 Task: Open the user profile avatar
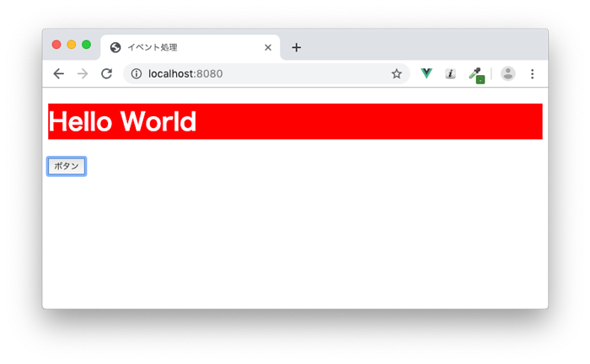point(507,73)
